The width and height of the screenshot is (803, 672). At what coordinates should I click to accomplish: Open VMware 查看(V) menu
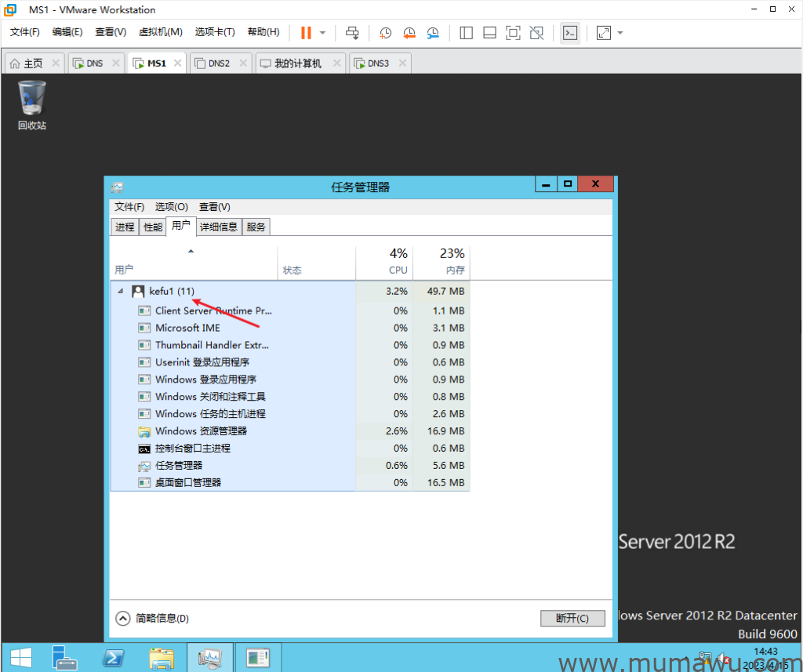(110, 31)
